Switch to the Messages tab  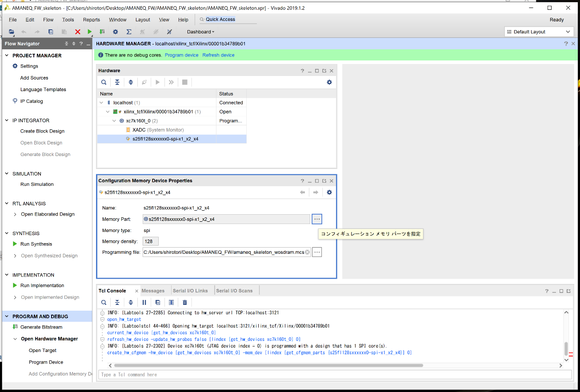point(153,291)
